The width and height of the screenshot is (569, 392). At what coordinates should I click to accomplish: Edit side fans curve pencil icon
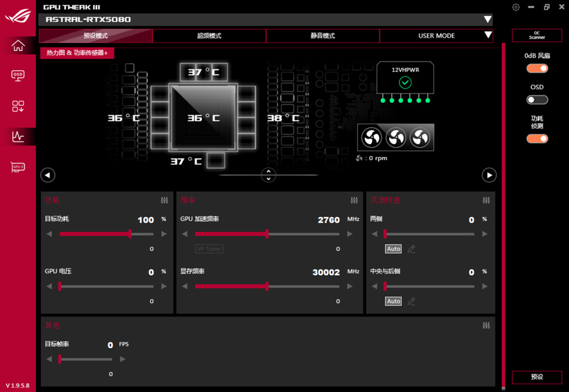[x=411, y=249]
